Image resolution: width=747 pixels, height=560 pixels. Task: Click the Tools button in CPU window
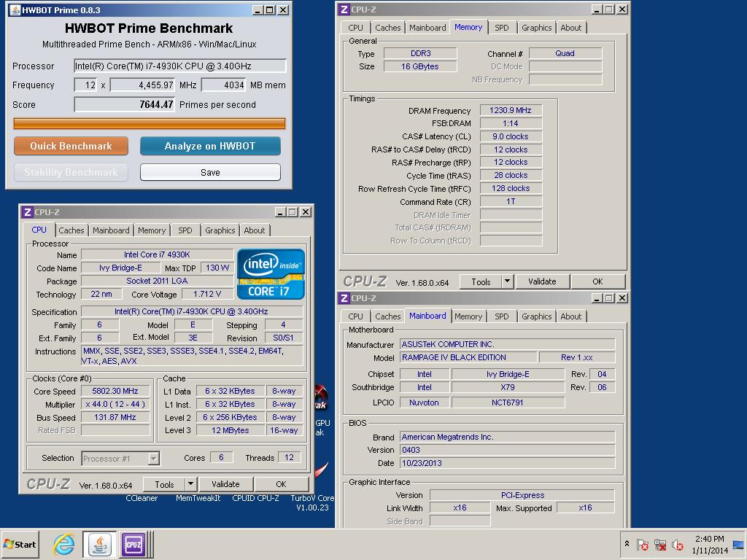click(x=164, y=484)
